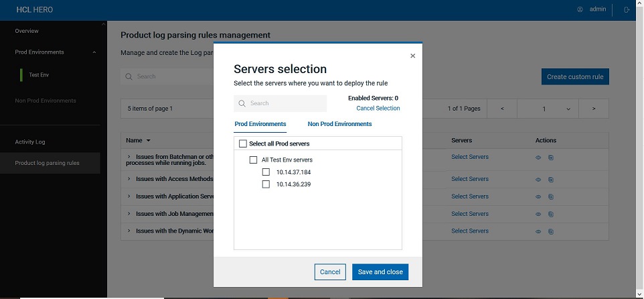Click the eye icon in the first rule row
This screenshot has height=299, width=644.
538,158
